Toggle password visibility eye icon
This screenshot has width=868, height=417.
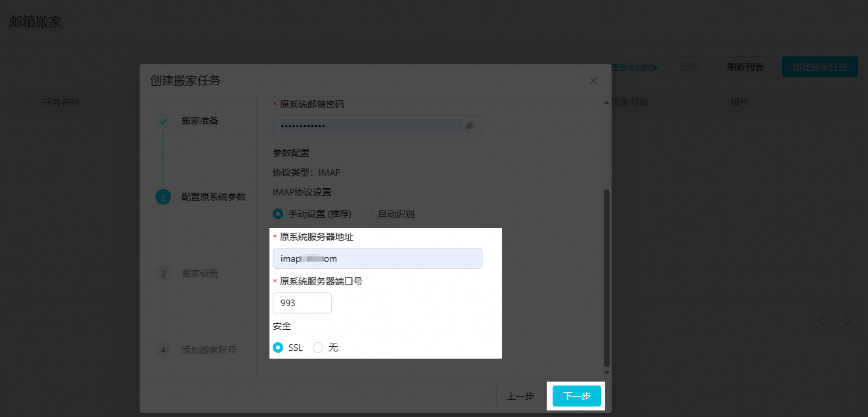[x=469, y=126]
